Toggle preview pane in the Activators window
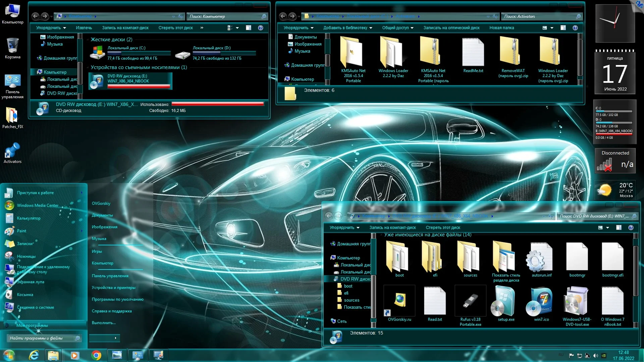 (563, 28)
